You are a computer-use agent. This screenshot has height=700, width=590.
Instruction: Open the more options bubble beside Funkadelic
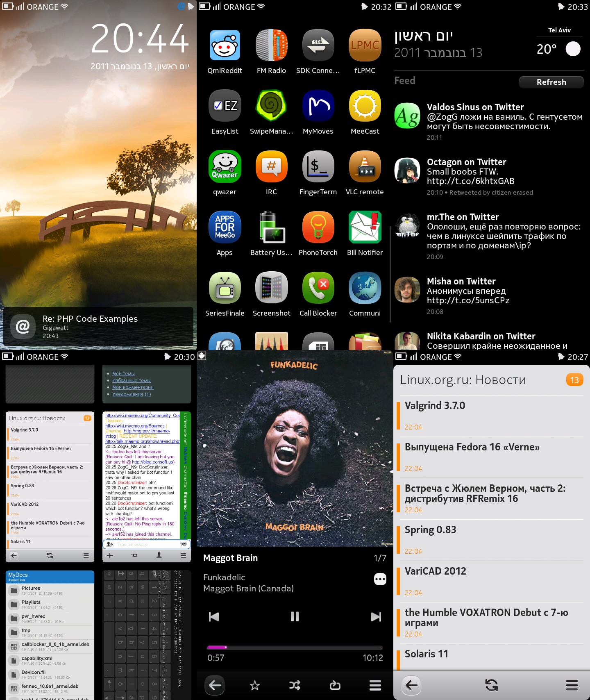coord(380,579)
